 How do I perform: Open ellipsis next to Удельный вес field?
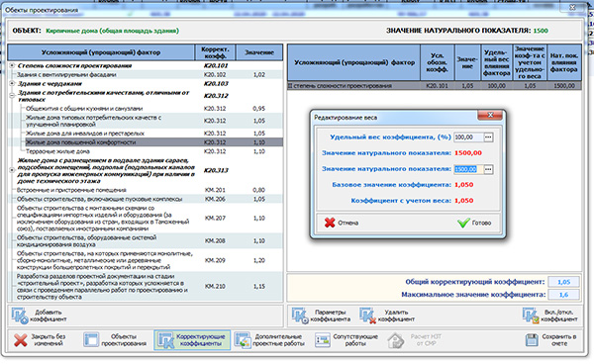[x=488, y=137]
